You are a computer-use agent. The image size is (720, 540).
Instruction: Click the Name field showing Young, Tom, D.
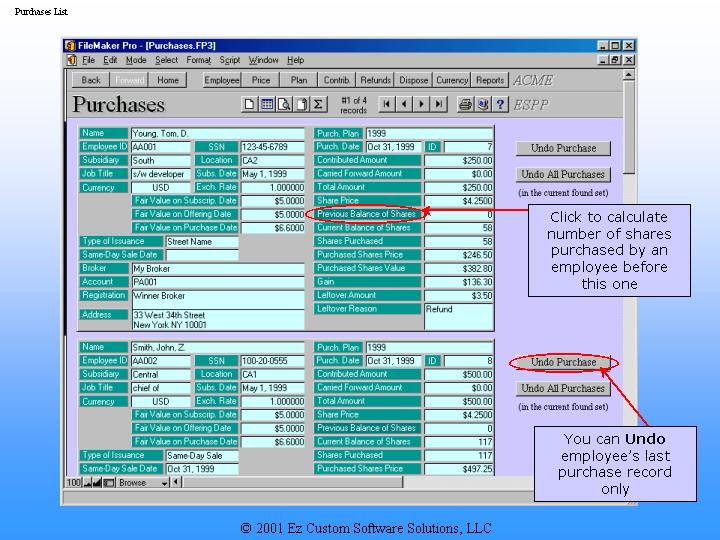(x=218, y=134)
